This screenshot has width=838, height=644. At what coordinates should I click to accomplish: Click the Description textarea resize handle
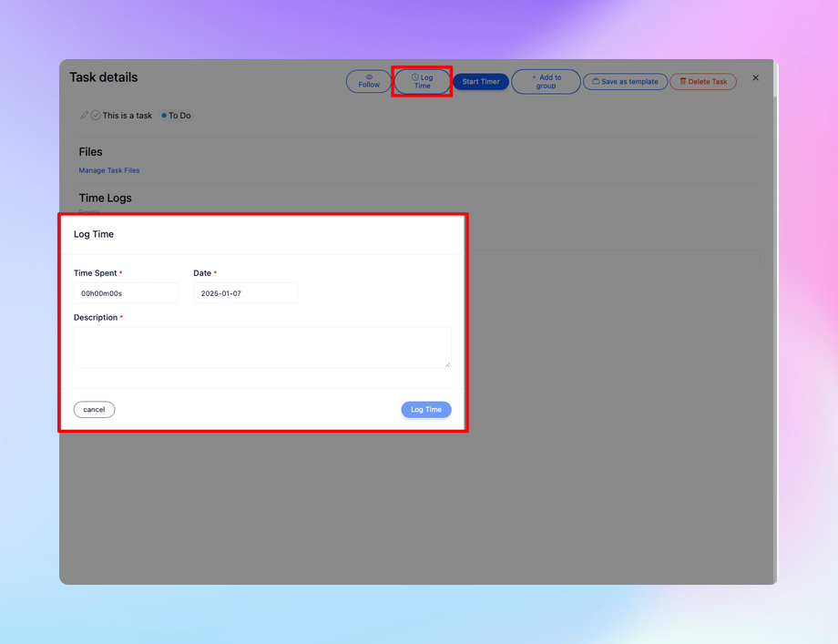coord(447,364)
